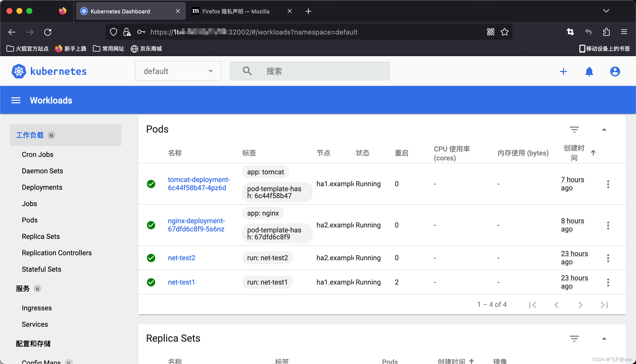This screenshot has width=636, height=364.
Task: Open Pods in the sidebar
Action: tap(30, 220)
